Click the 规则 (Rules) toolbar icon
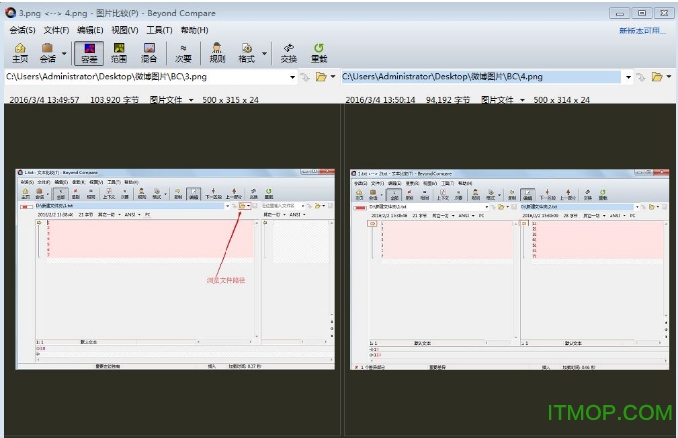Image resolution: width=678 pixels, height=438 pixels. click(217, 52)
